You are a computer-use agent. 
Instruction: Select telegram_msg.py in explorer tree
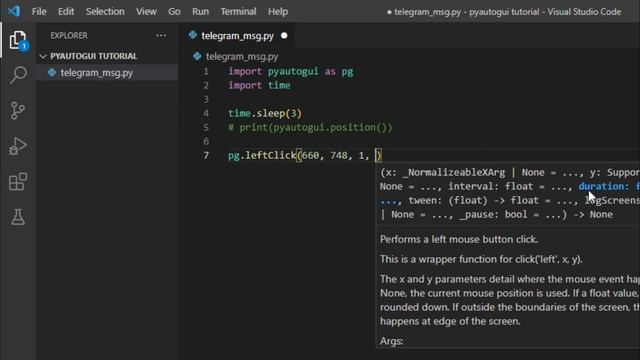(x=107, y=72)
